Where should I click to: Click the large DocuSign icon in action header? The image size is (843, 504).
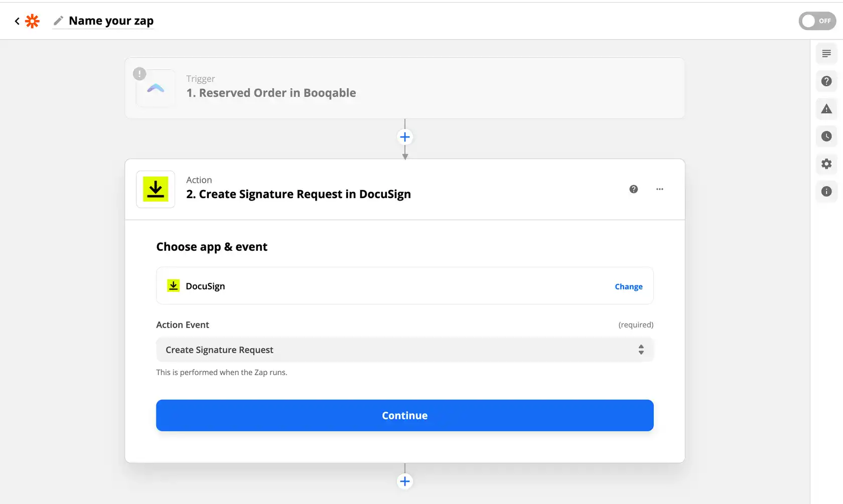click(156, 190)
